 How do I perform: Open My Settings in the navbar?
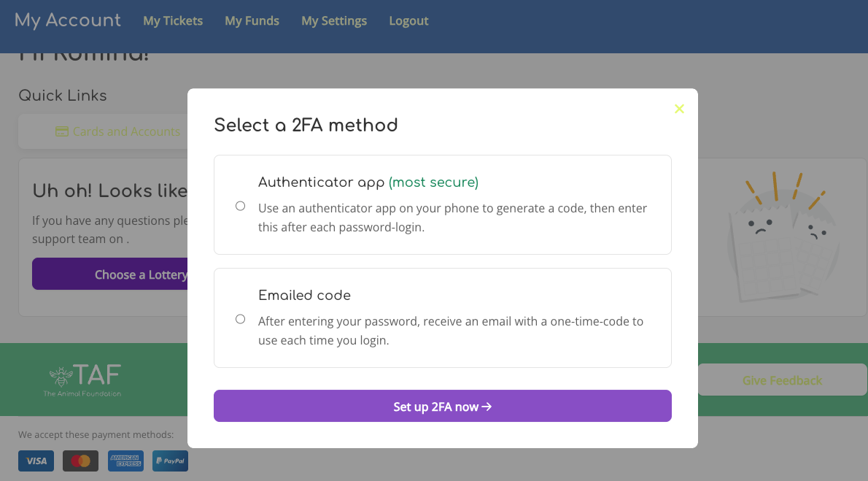point(334,21)
